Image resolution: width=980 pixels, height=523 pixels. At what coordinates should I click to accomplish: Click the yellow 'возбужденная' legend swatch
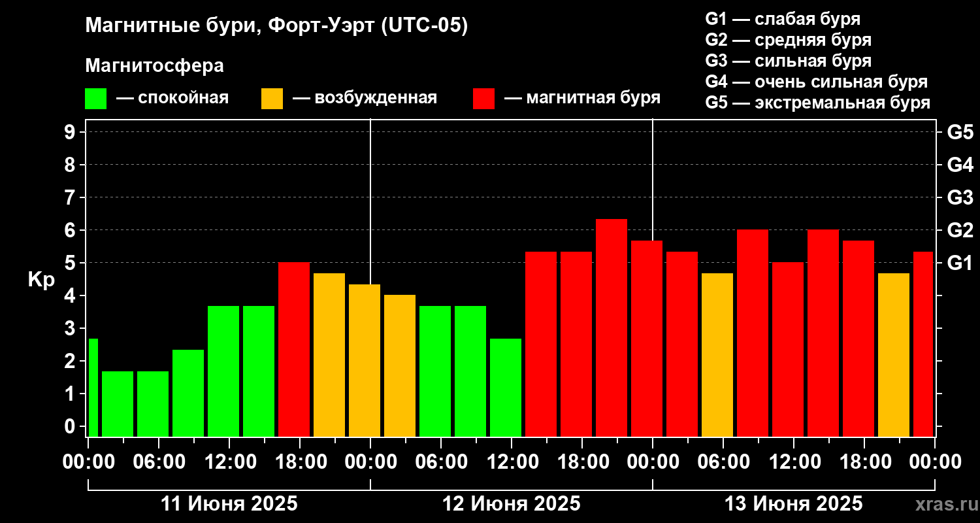click(272, 99)
